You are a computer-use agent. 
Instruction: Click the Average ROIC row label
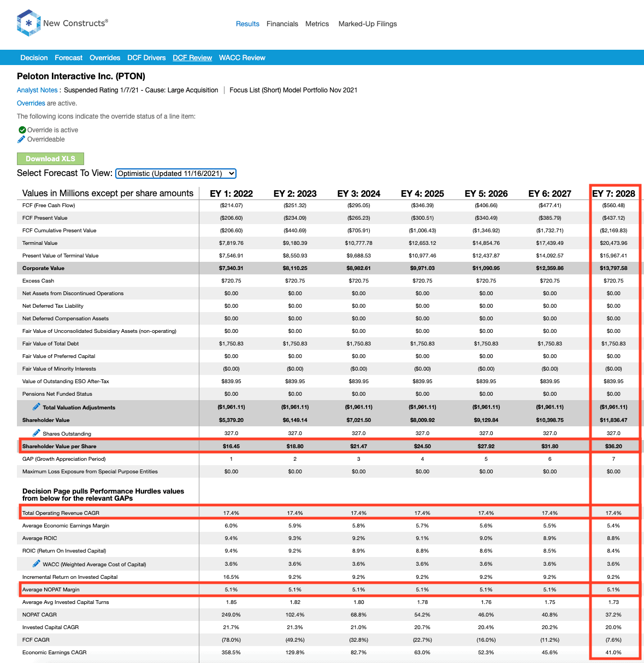(x=40, y=538)
